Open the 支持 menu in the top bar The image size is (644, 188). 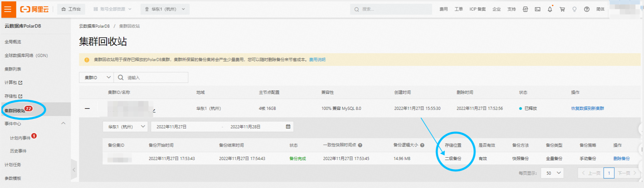pyautogui.click(x=512, y=9)
